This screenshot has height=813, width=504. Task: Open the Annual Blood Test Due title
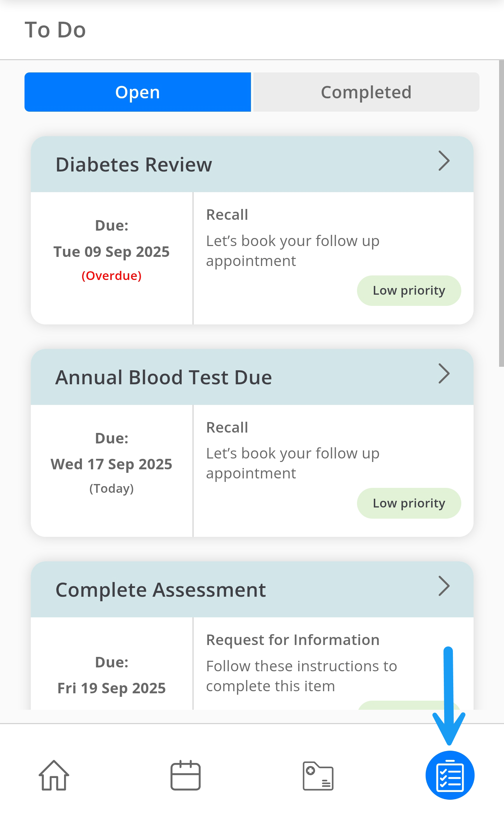(163, 377)
